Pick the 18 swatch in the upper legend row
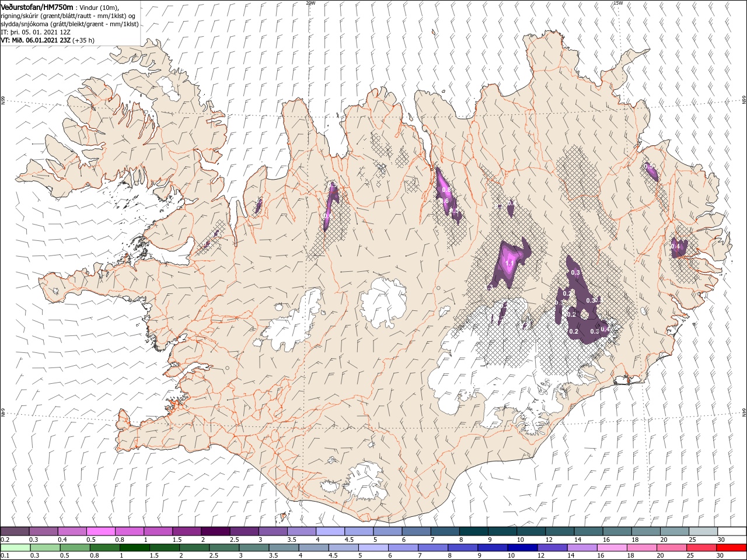The width and height of the screenshot is (747, 560). tap(645, 531)
